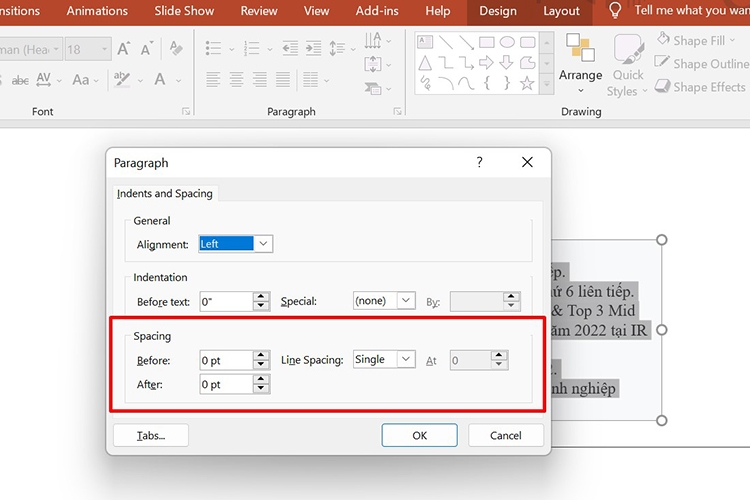
Task: Decrease the list indent level
Action: (290, 48)
